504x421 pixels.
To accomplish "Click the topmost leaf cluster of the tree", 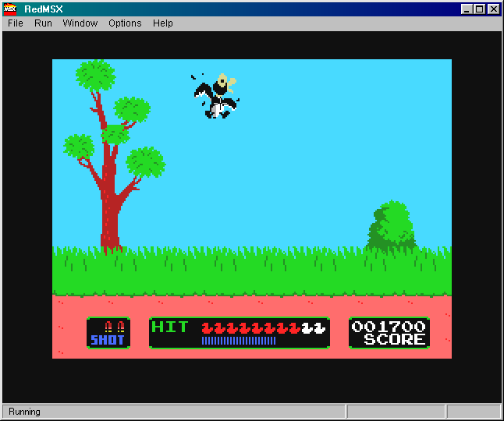I will [x=95, y=74].
